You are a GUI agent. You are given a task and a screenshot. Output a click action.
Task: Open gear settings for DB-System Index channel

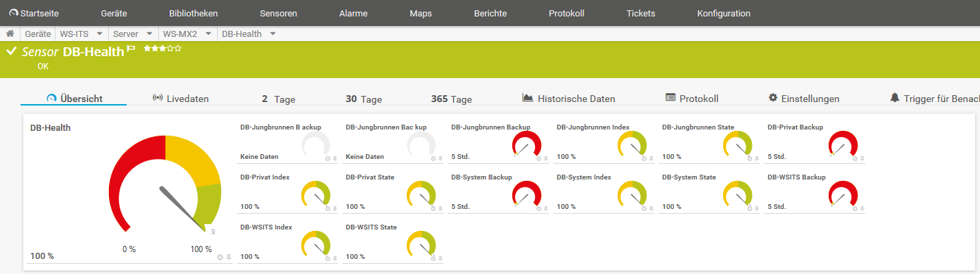(x=644, y=208)
